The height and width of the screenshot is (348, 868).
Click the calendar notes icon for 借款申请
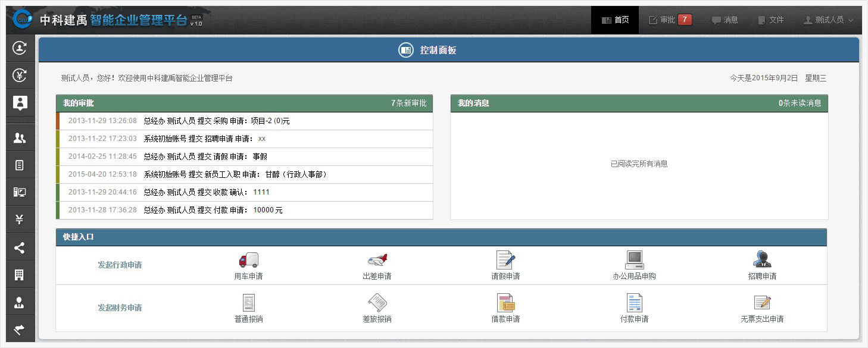[x=505, y=303]
